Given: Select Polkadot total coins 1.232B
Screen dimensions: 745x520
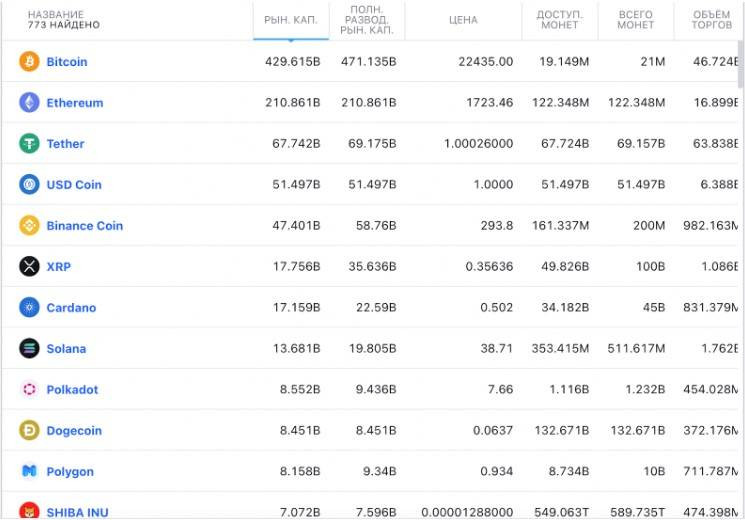Looking at the screenshot, I should [645, 390].
